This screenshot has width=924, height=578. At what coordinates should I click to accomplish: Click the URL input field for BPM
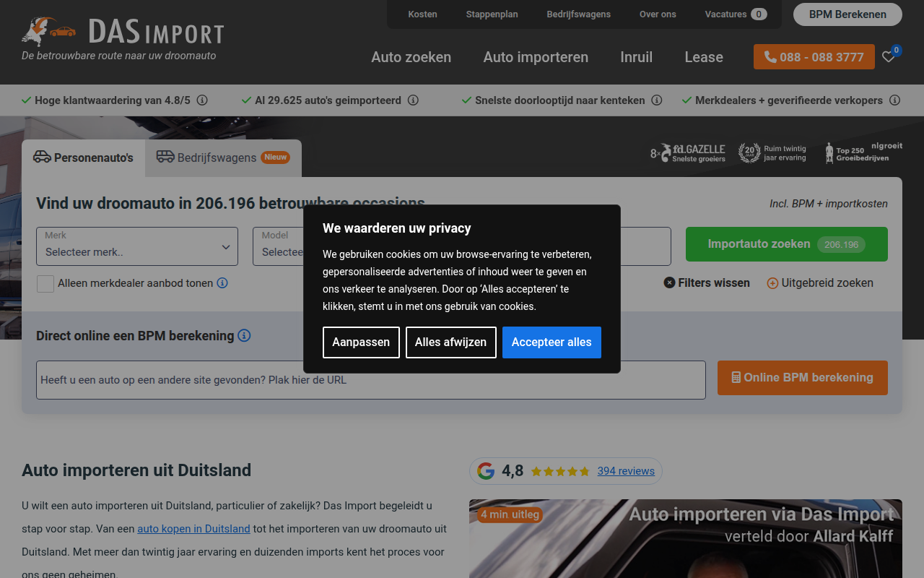click(371, 380)
